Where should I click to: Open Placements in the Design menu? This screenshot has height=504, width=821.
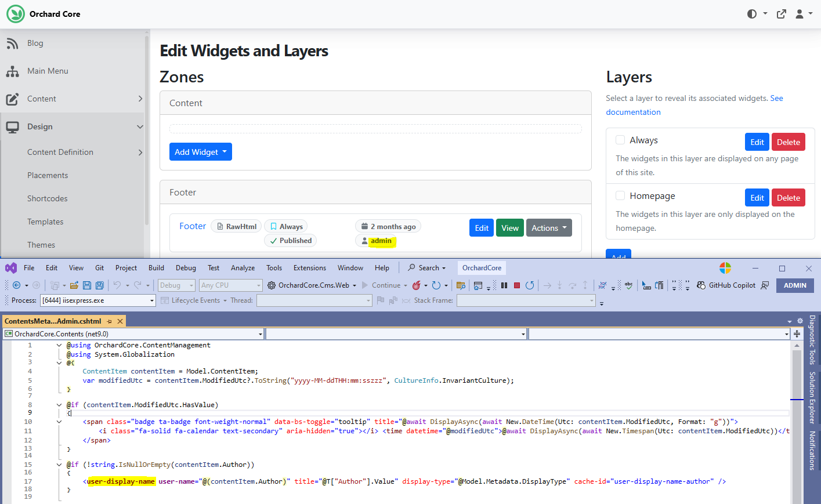point(48,176)
